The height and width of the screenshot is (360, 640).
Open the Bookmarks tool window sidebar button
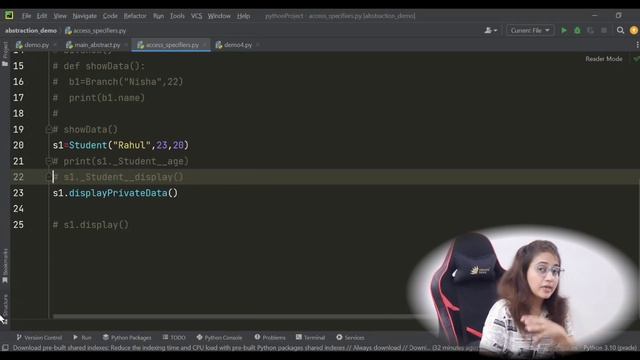pyautogui.click(x=5, y=265)
